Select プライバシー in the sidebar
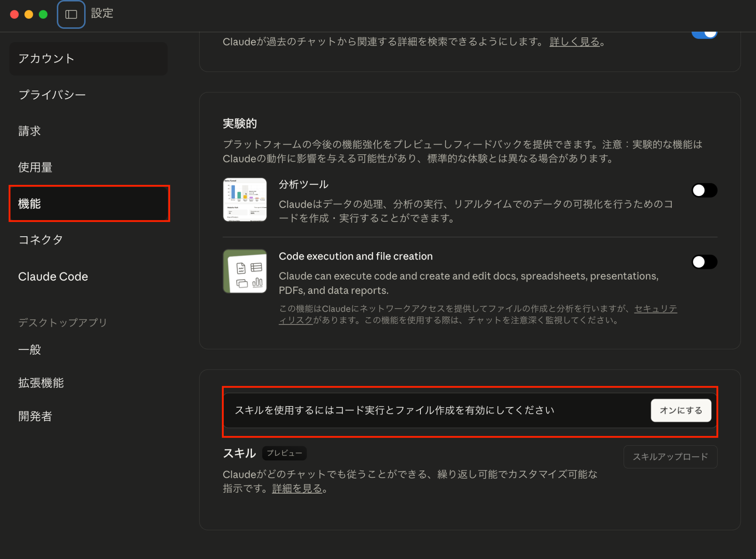This screenshot has width=756, height=559. coord(52,95)
